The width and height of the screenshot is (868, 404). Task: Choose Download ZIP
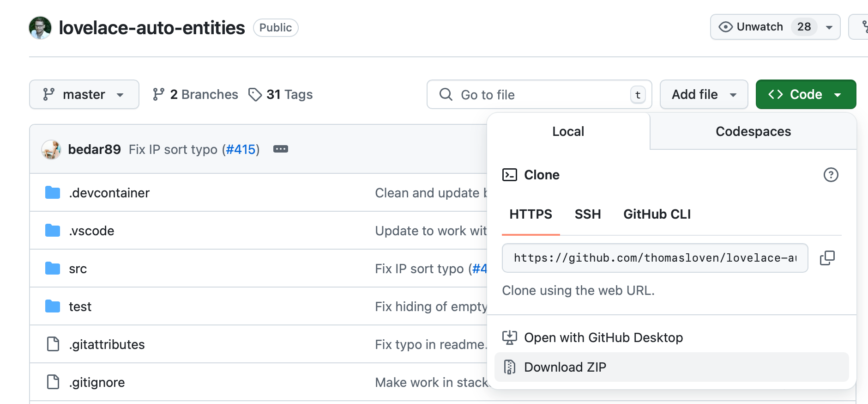coord(565,367)
